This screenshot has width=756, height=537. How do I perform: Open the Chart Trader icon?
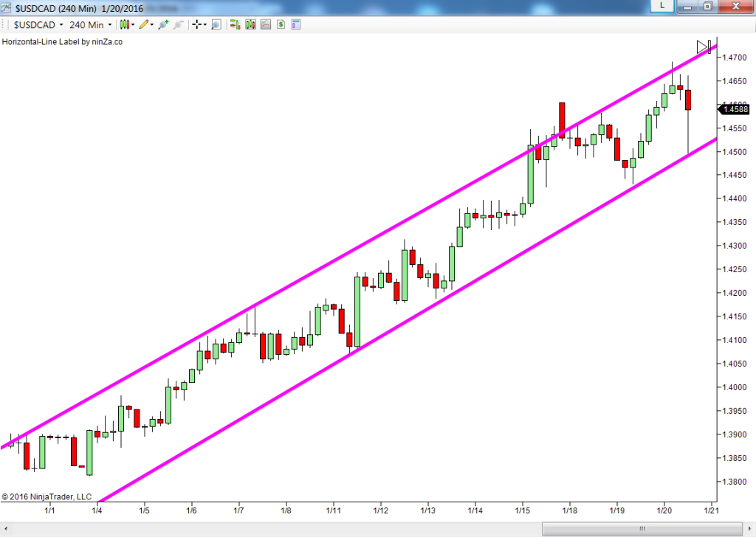(x=236, y=24)
